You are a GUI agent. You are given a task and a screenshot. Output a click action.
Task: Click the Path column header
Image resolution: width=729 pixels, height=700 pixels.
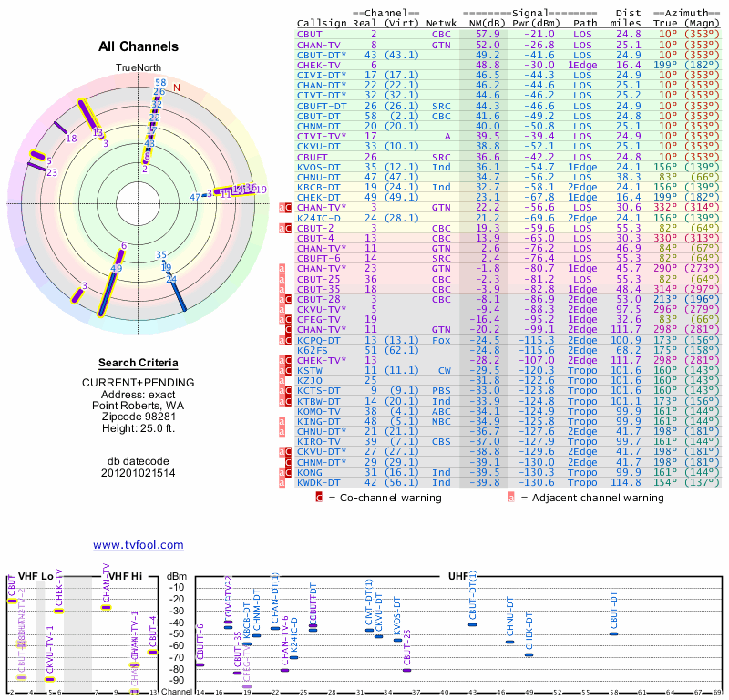coord(585,24)
